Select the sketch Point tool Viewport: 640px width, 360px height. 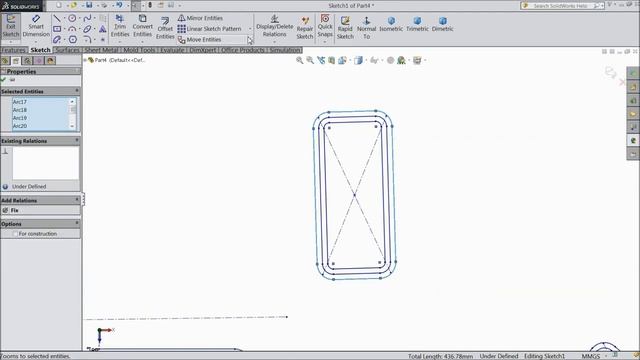click(102, 40)
